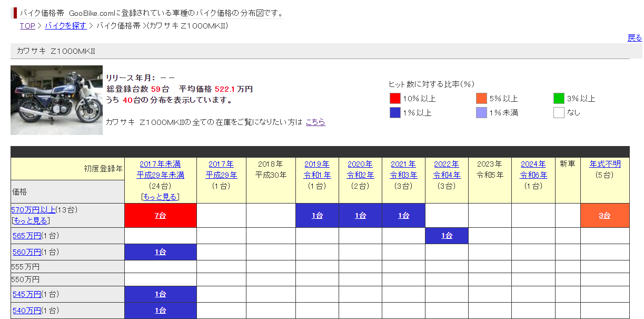
Task: Open the 2021年 令和3年 column link
Action: [x=403, y=169]
